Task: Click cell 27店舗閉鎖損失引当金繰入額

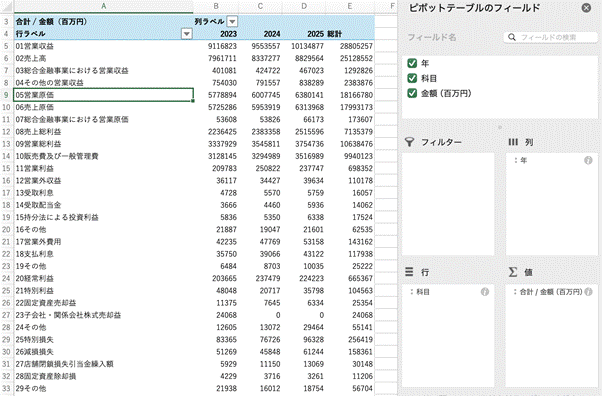Action: [104, 364]
